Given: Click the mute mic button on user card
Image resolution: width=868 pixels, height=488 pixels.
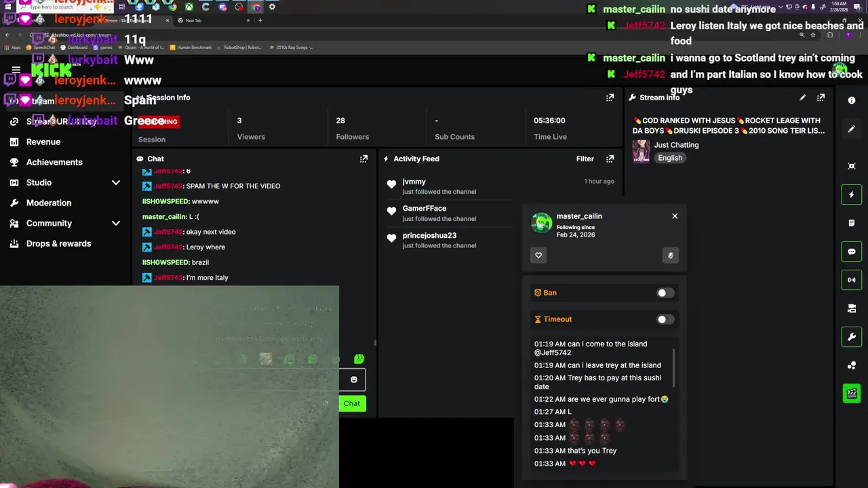Looking at the screenshot, I should (x=670, y=256).
